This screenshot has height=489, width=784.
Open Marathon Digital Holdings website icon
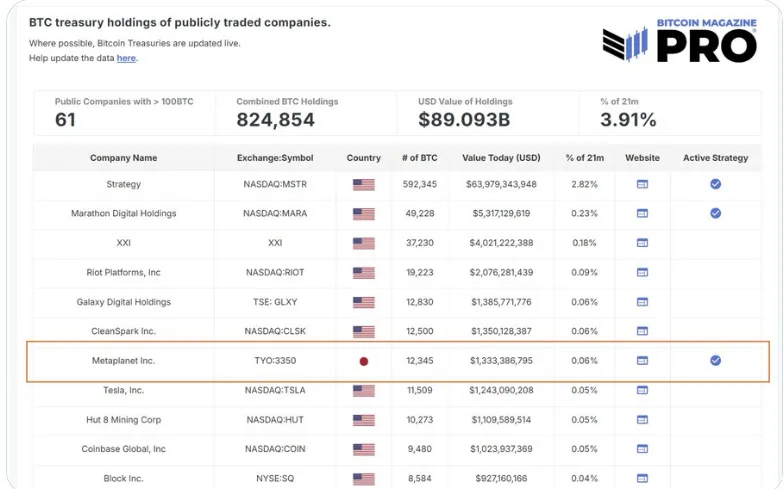tap(642, 213)
